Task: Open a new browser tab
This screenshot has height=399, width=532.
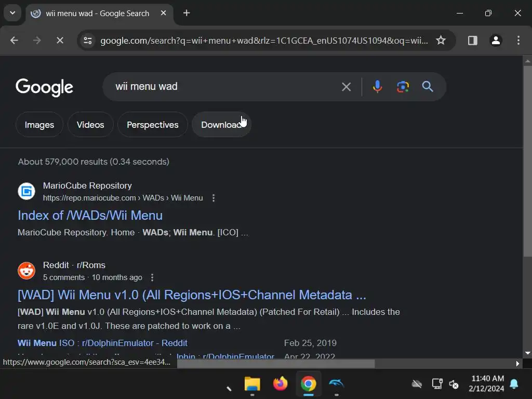Action: click(187, 13)
